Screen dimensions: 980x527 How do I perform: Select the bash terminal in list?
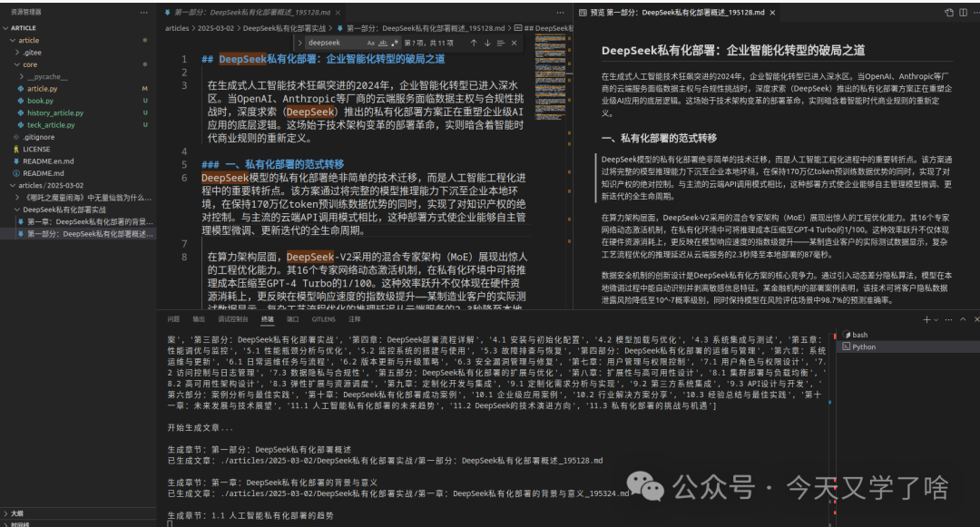point(908,336)
